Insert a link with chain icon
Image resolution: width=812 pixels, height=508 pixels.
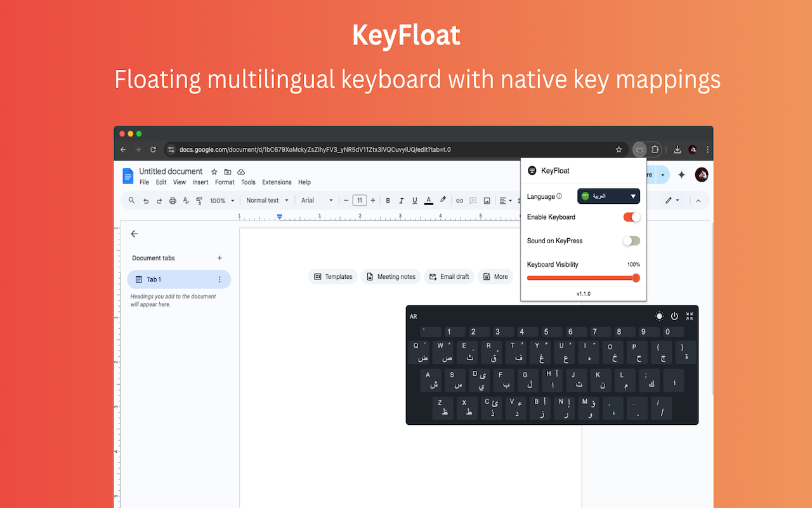(460, 201)
